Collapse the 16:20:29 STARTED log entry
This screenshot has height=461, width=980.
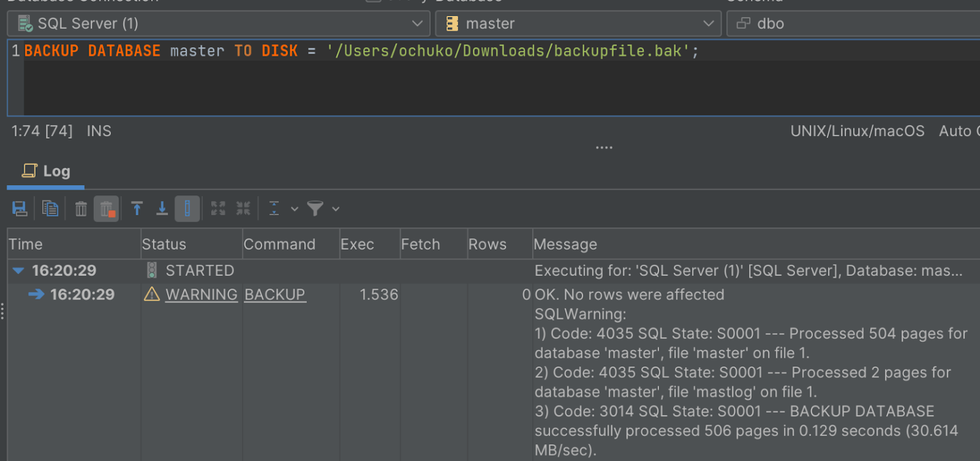click(x=17, y=270)
